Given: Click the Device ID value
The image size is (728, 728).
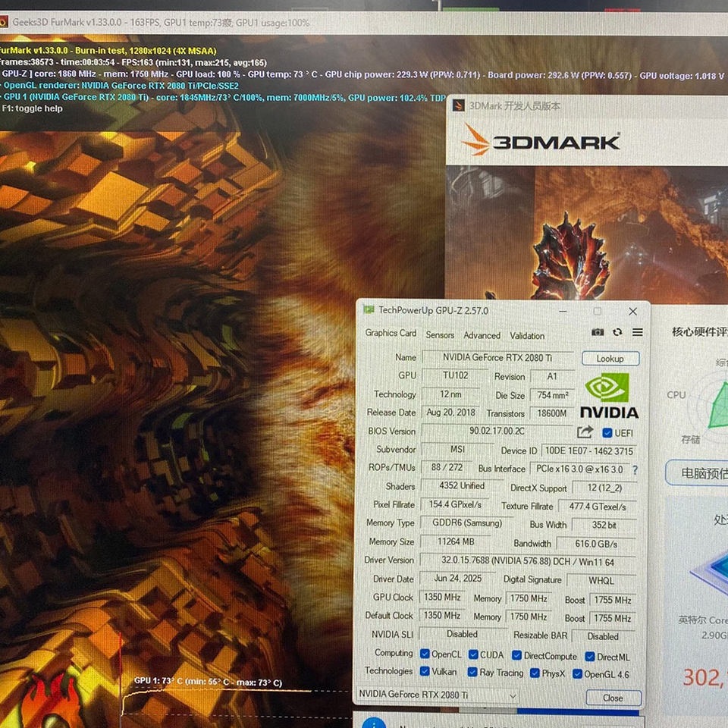Looking at the screenshot, I should click(588, 450).
